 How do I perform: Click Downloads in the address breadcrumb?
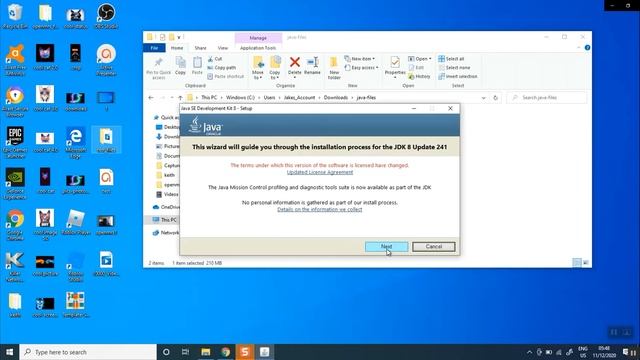(x=336, y=98)
